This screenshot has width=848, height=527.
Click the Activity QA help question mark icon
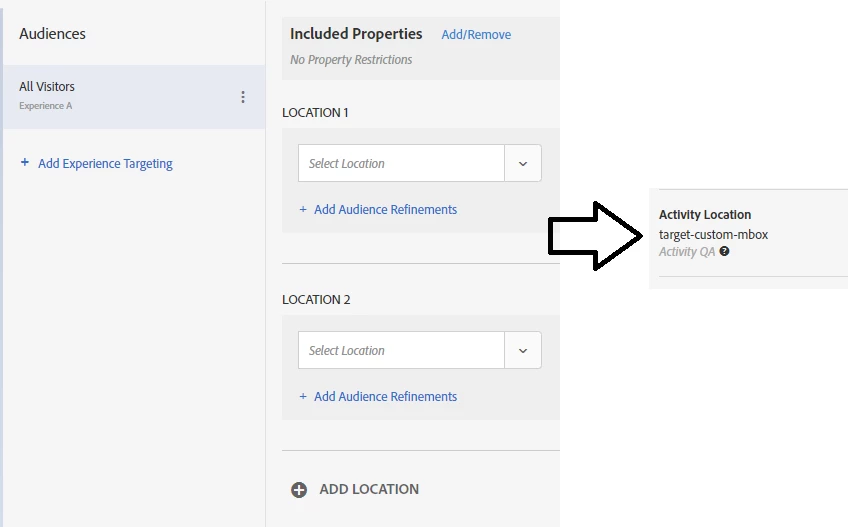click(724, 251)
